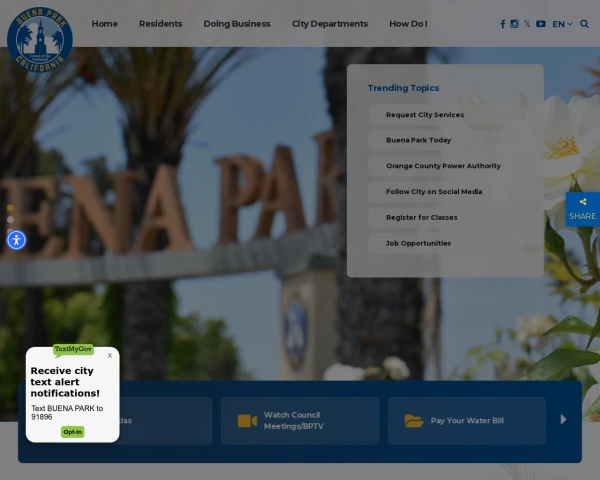This screenshot has width=600, height=480.
Task: Open the How Do I menu
Action: 408,24
